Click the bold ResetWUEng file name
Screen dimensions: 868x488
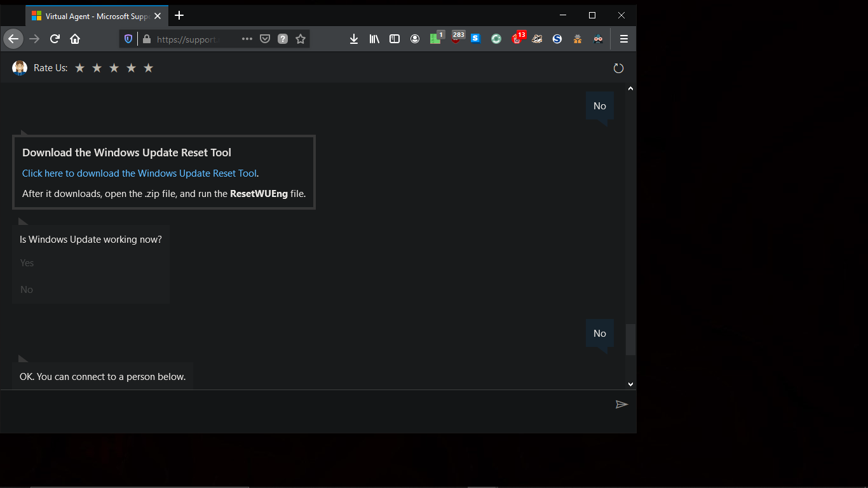coord(259,194)
